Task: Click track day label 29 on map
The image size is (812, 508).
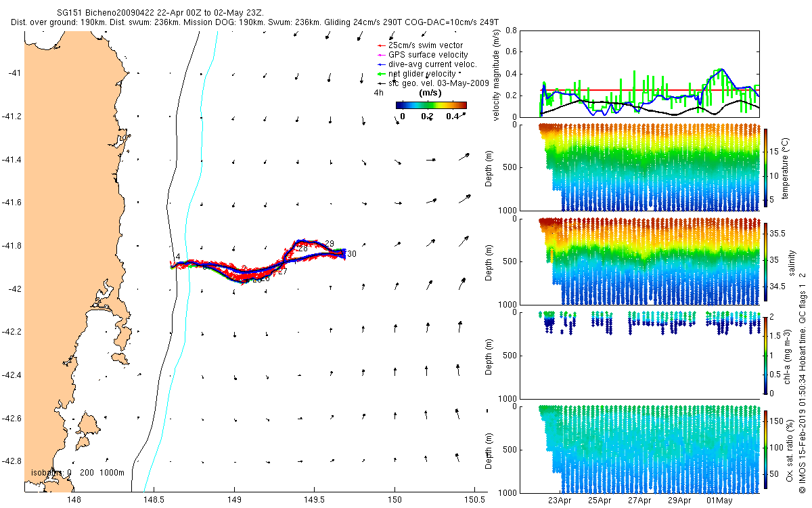Action: [330, 244]
